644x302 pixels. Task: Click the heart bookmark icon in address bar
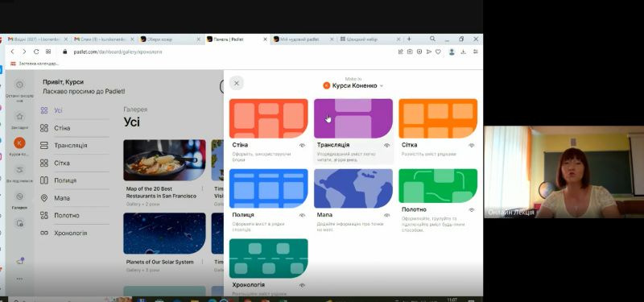click(x=438, y=52)
